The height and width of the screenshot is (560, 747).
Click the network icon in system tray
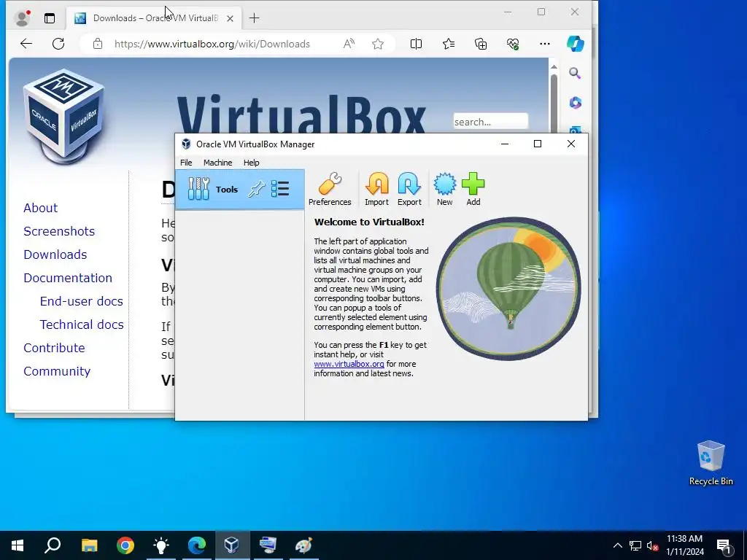coord(635,545)
